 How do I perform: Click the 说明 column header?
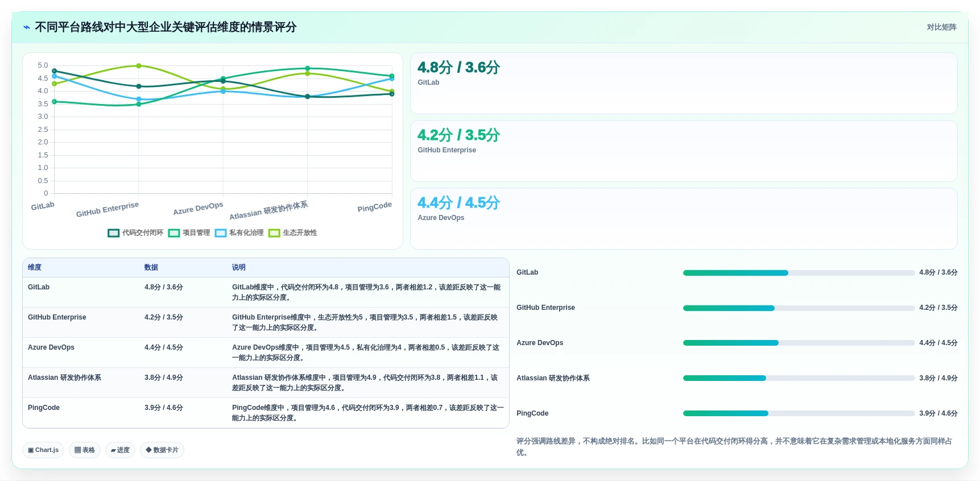point(239,268)
